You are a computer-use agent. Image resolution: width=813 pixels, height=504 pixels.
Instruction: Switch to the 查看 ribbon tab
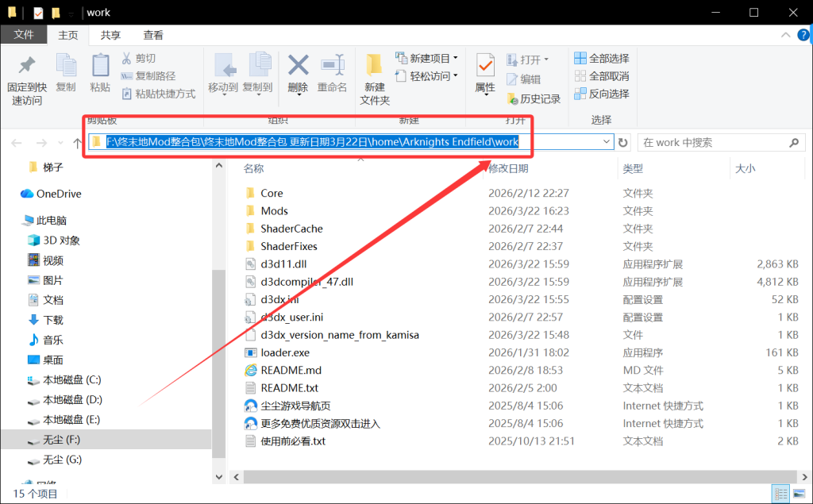click(x=153, y=35)
